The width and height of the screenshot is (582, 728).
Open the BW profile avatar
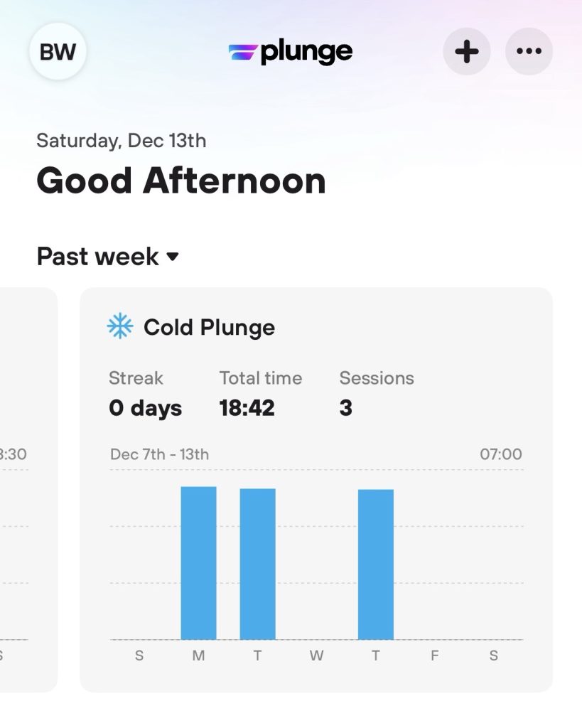point(58,52)
